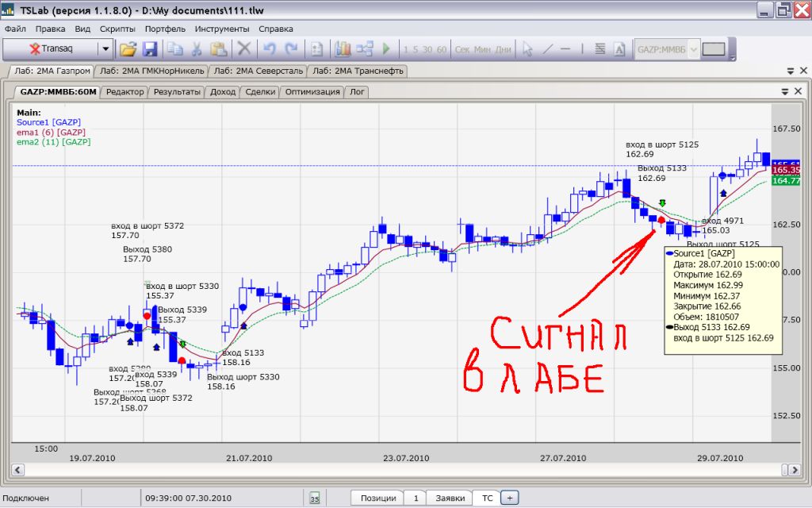Viewport: 812px width, 508px height.
Task: Click ema1 (6) [GAZP] legend entry
Action: [51, 133]
